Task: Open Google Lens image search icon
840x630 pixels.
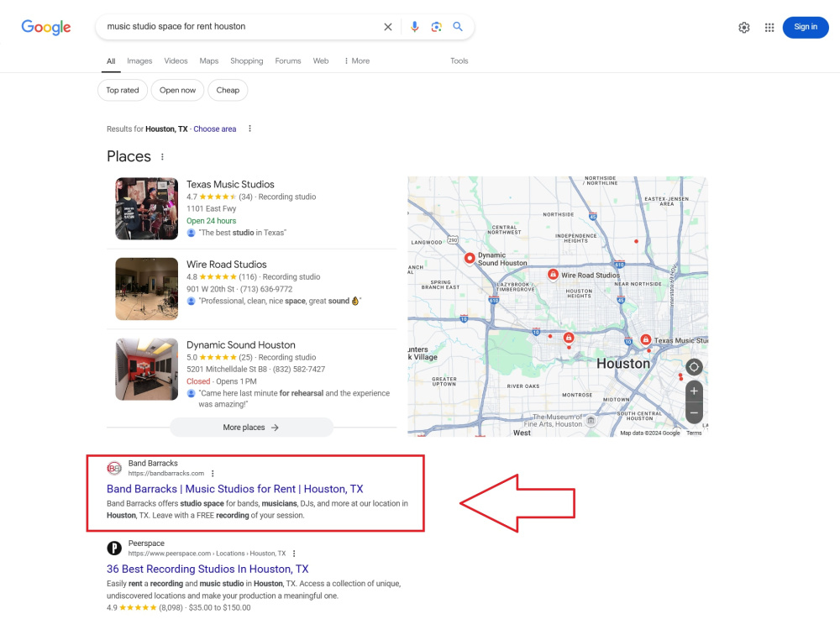Action: point(436,27)
